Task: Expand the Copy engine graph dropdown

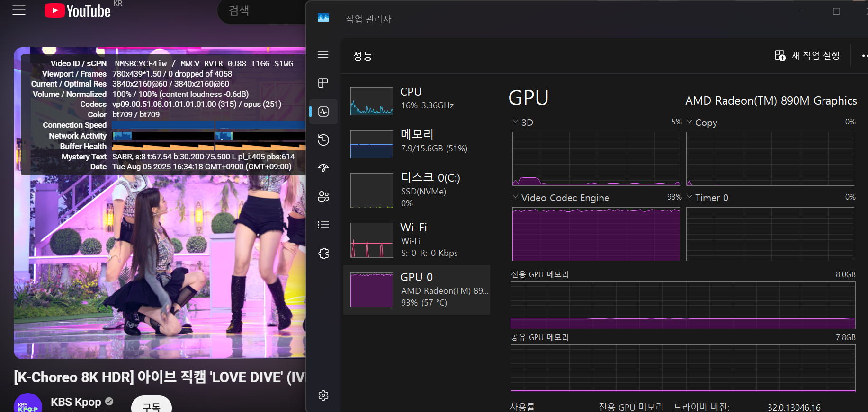Action: [x=689, y=122]
